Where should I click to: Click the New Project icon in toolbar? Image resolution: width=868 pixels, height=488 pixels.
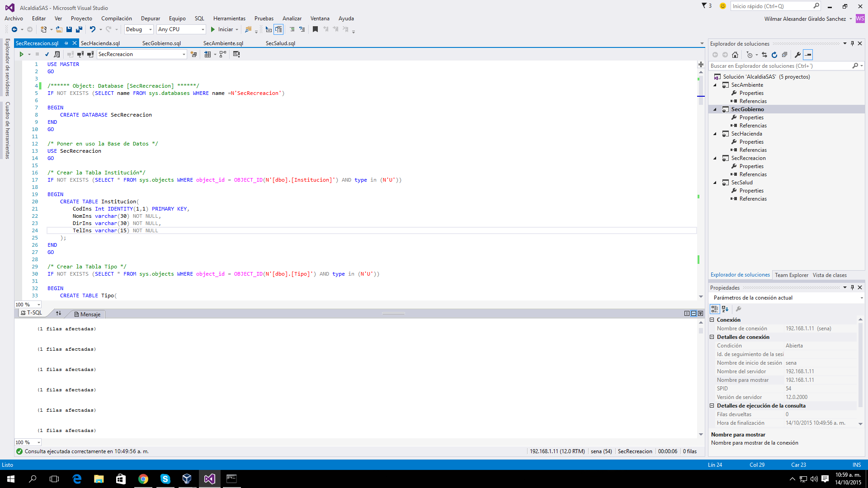click(44, 29)
